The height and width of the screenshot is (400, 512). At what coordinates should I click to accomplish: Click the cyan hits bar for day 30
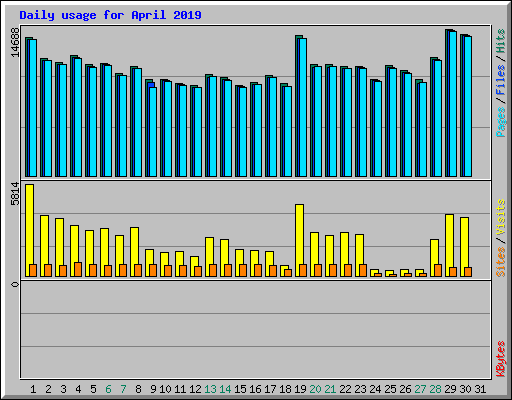click(x=468, y=107)
